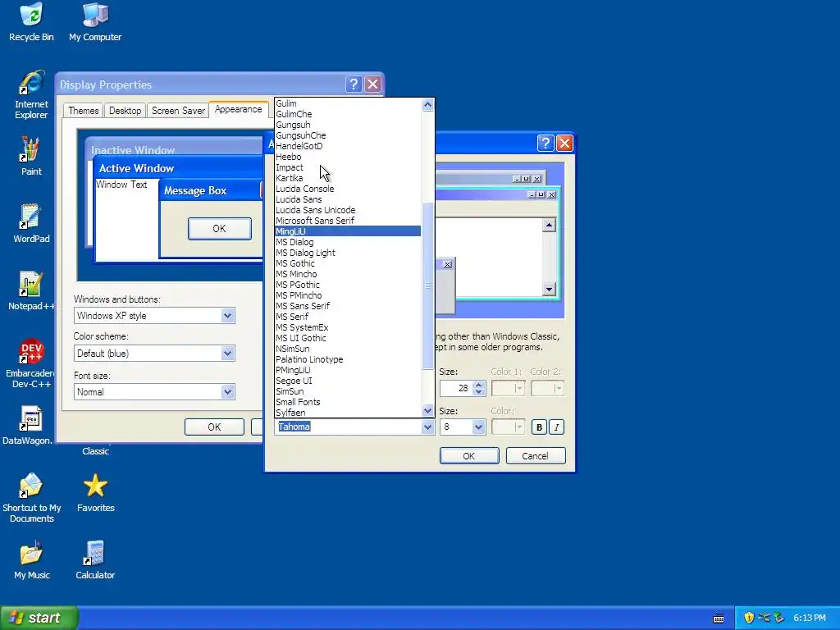This screenshot has width=840, height=630.
Task: Open the disabled font Color dropdown
Action: pyautogui.click(x=508, y=427)
